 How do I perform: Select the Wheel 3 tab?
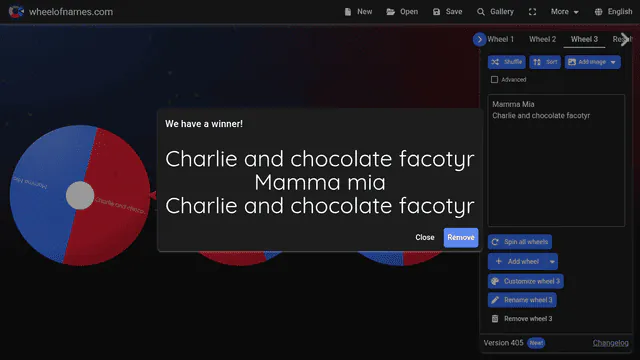click(584, 40)
